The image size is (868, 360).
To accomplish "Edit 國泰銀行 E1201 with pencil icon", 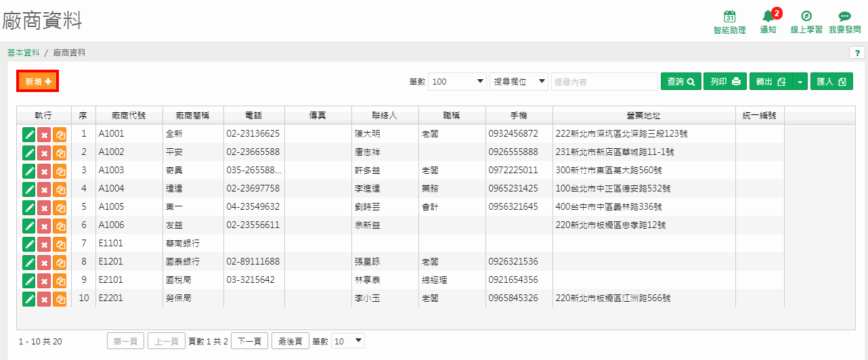I will [x=29, y=262].
